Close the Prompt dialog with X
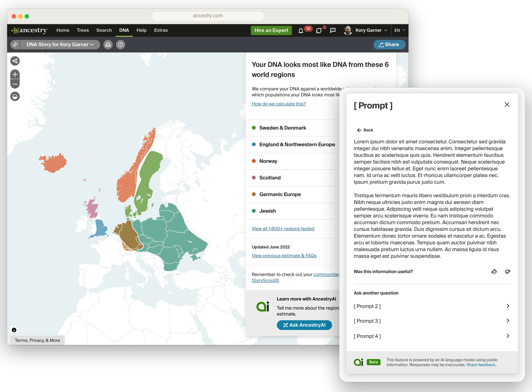 (507, 105)
